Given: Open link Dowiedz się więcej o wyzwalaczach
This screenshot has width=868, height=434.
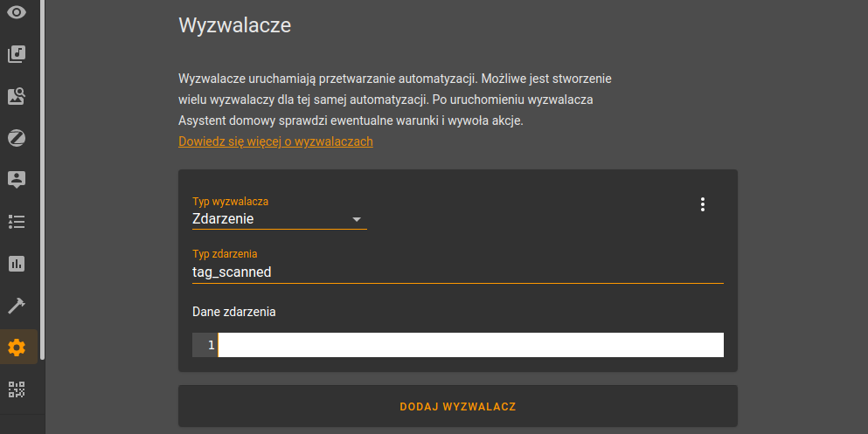Looking at the screenshot, I should (x=275, y=141).
